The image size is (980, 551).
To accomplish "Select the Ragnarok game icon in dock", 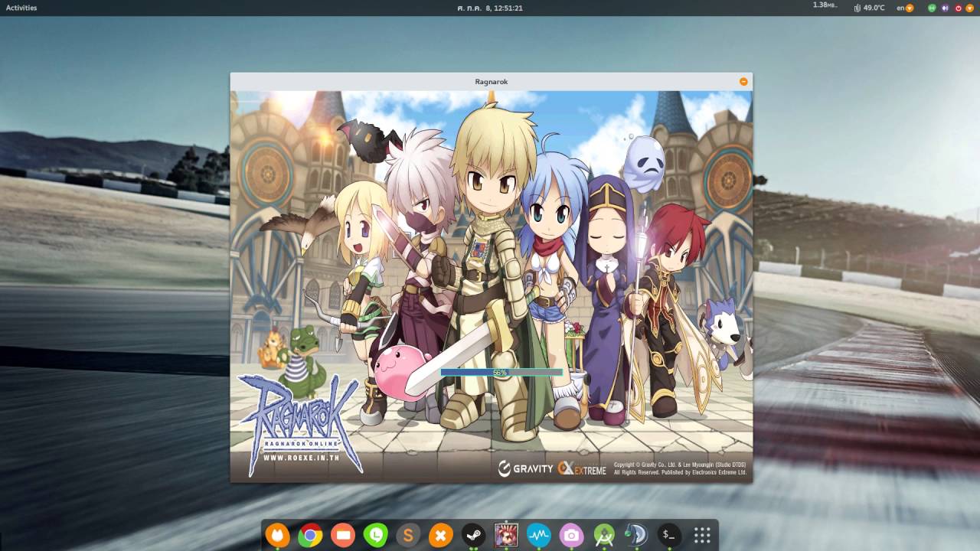I will click(x=506, y=536).
